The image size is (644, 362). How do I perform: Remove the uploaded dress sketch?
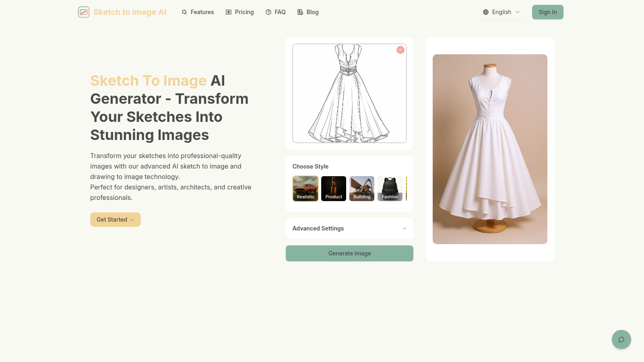[400, 50]
